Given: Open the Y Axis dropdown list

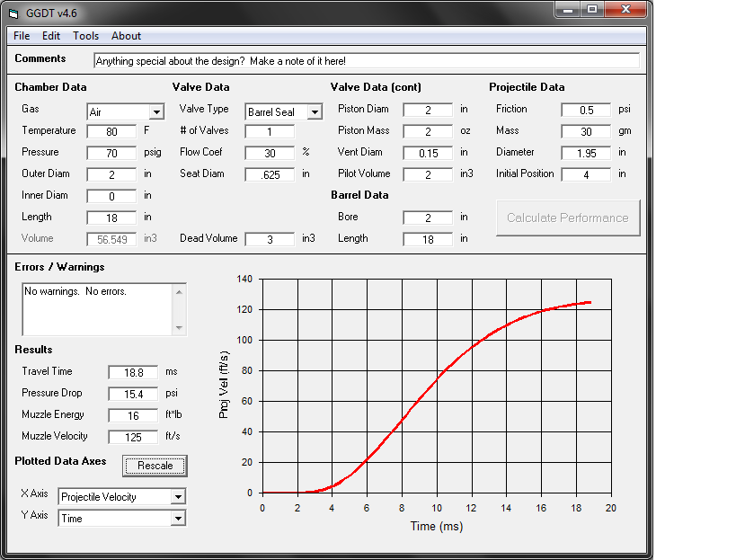Looking at the screenshot, I should point(178,519).
